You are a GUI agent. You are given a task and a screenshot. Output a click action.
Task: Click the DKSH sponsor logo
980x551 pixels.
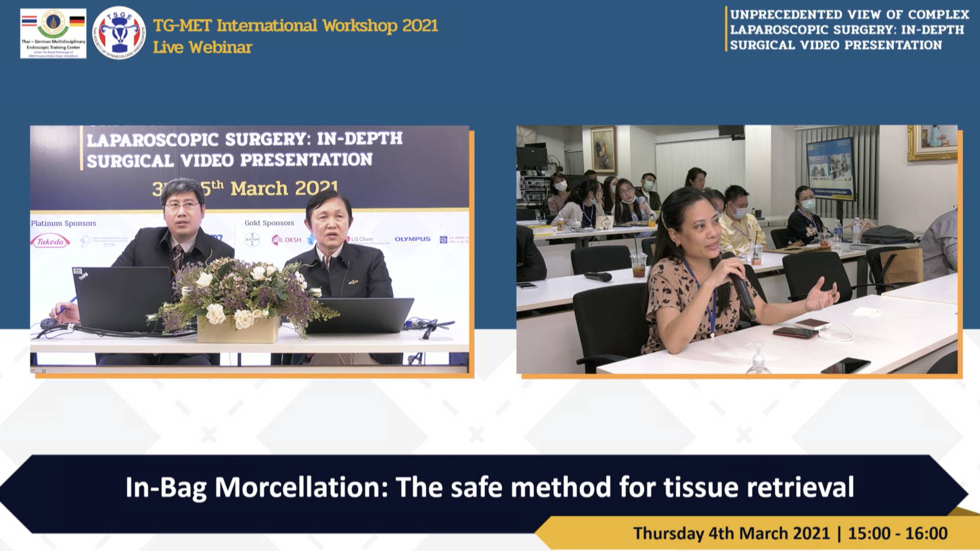[x=287, y=239]
